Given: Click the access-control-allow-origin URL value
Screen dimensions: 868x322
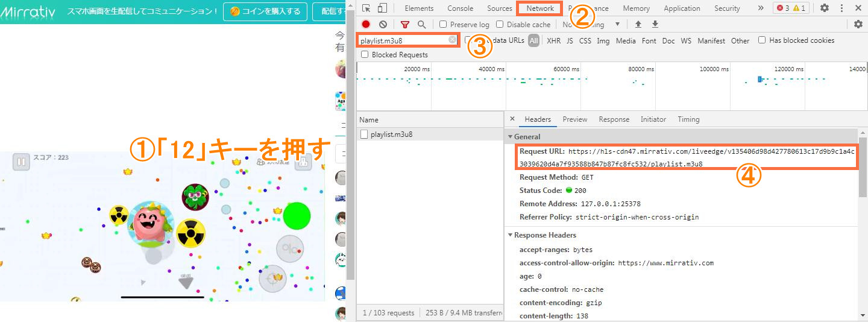Looking at the screenshot, I should tap(666, 263).
